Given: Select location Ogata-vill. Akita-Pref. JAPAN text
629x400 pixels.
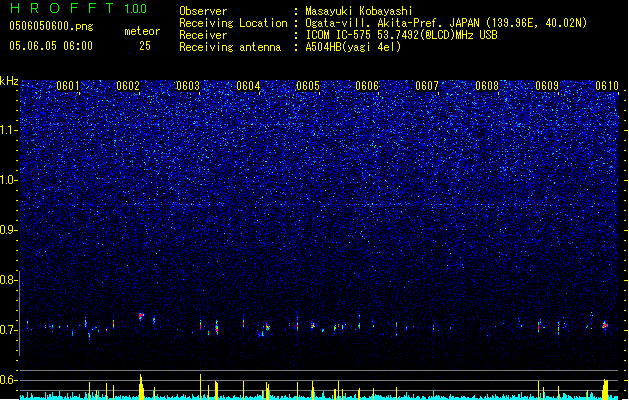Looking at the screenshot, I should (x=446, y=23).
